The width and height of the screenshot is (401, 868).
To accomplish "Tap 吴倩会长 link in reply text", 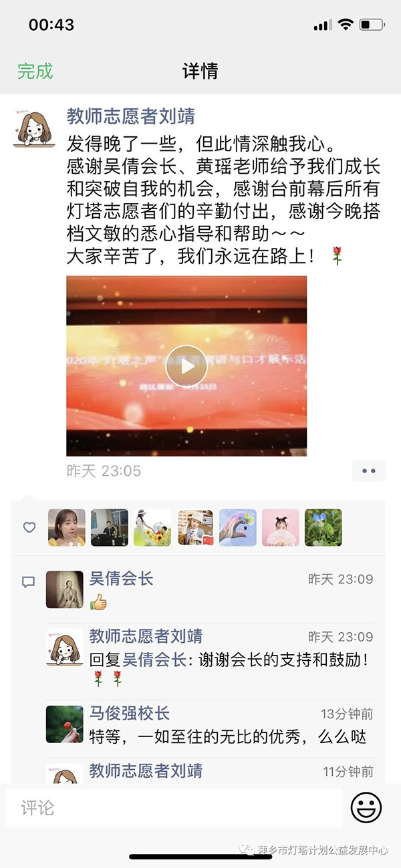I will 154,660.
